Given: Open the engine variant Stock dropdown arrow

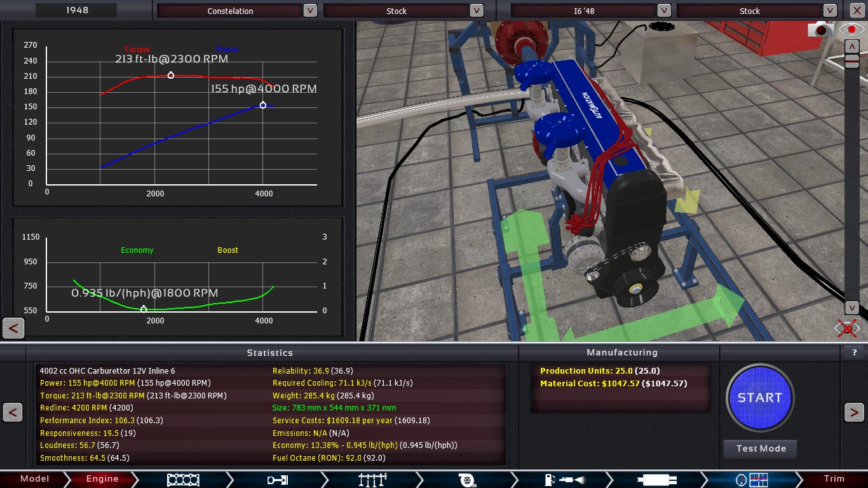Looking at the screenshot, I should click(x=830, y=11).
